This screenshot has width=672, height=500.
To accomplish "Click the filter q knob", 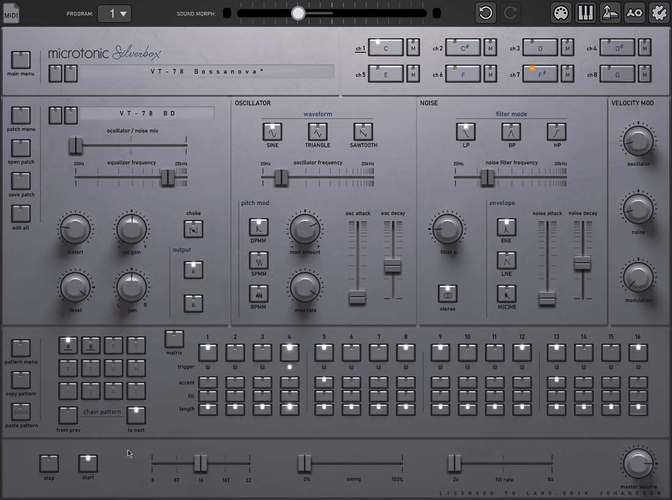I will [447, 228].
